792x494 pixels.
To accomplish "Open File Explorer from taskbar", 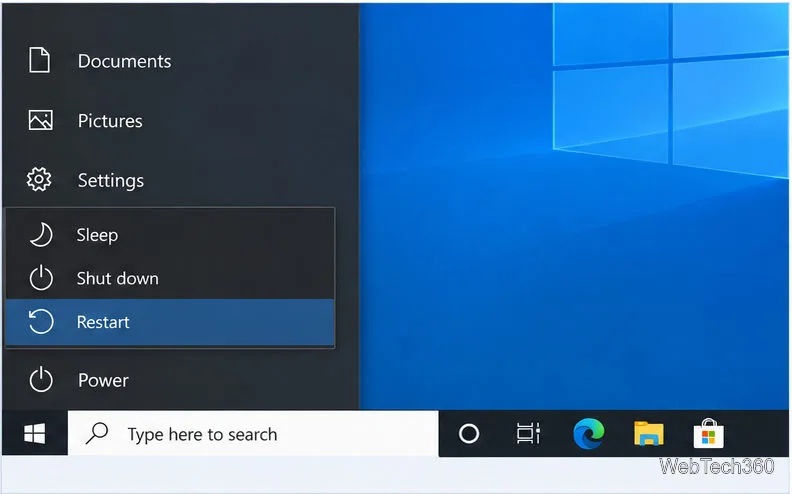I will [649, 433].
